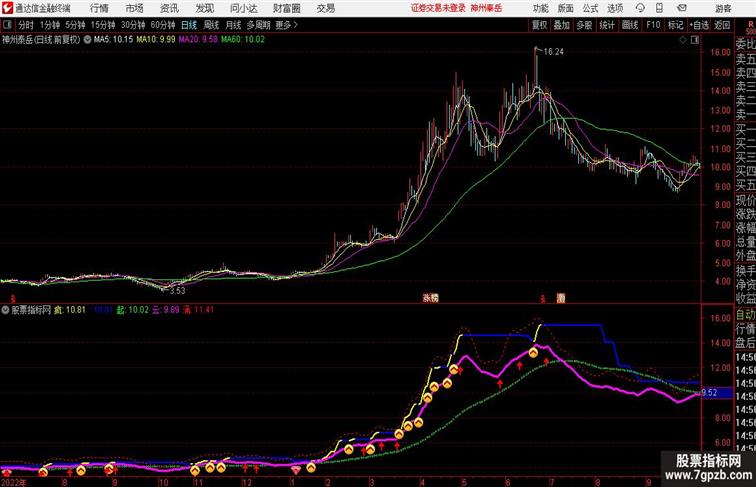Viewport: 756px width, 487px height.
Task: Open the 功能 menu
Action: tap(540, 8)
